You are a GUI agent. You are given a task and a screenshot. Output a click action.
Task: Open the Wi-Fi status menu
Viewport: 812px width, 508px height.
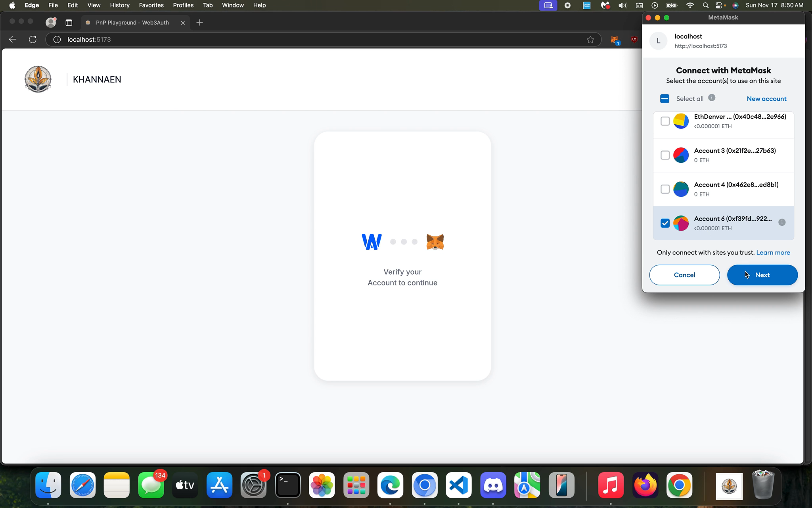pyautogui.click(x=690, y=5)
